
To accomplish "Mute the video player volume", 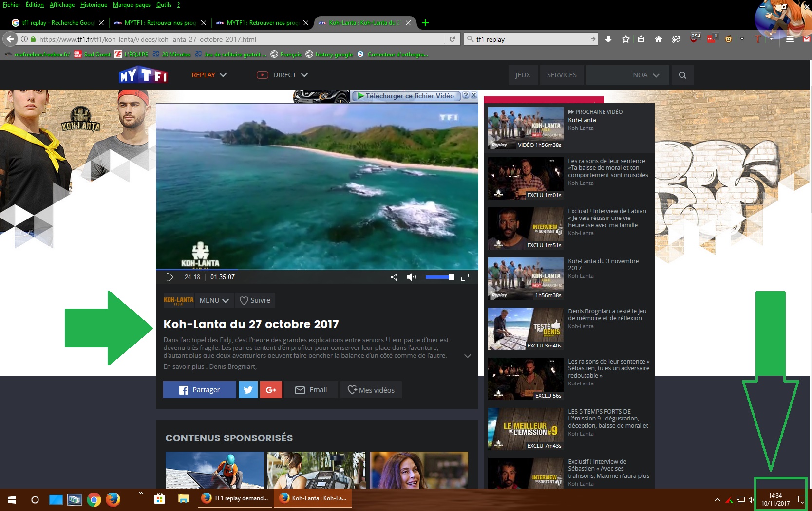I will pyautogui.click(x=412, y=277).
